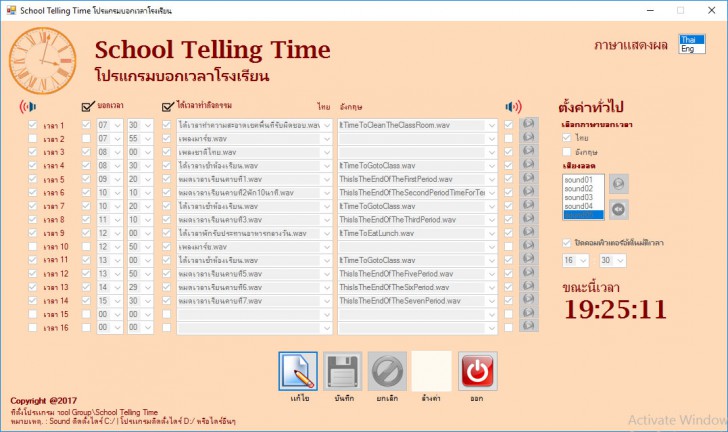Play sound preview for เวลา 8 row
The height and width of the screenshot is (432, 728).
click(x=528, y=218)
